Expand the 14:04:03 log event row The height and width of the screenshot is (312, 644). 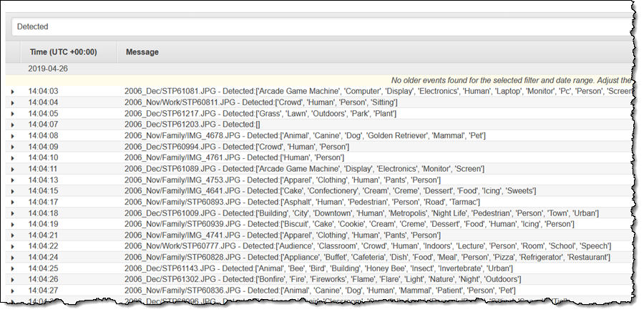click(x=13, y=92)
